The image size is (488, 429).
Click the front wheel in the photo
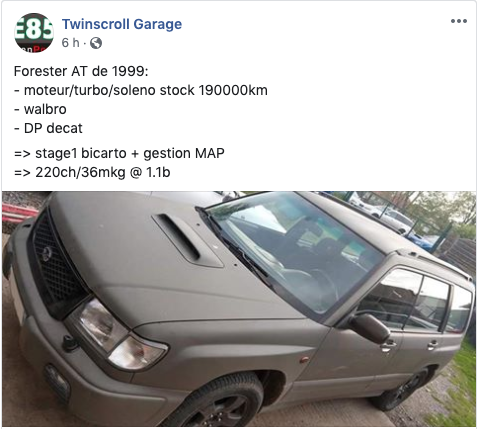[218, 402]
